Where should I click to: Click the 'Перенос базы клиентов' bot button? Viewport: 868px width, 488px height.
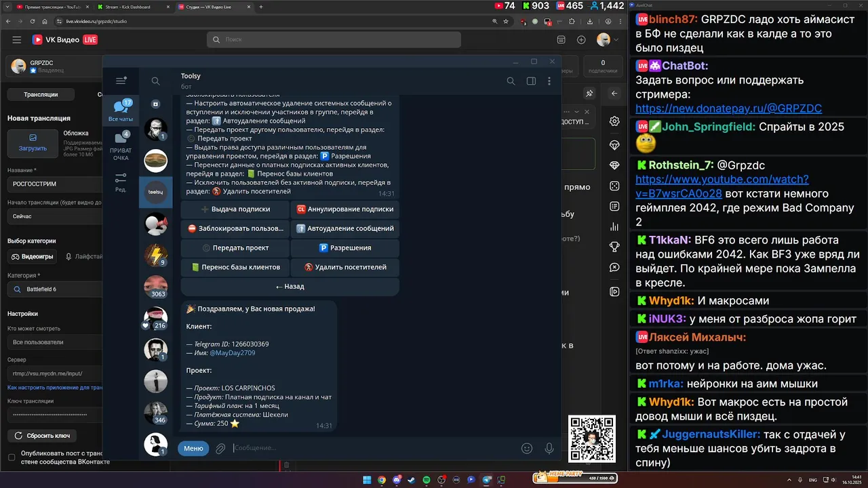click(235, 267)
